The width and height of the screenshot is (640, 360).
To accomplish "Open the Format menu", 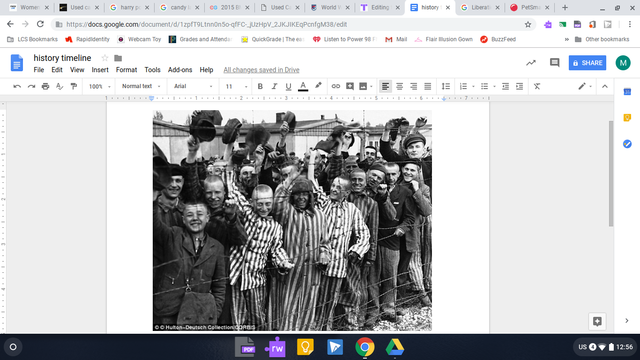I will pyautogui.click(x=127, y=70).
